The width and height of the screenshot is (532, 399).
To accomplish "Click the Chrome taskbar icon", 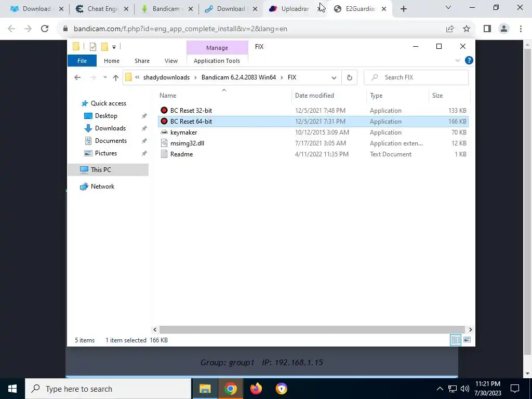I will pyautogui.click(x=230, y=389).
